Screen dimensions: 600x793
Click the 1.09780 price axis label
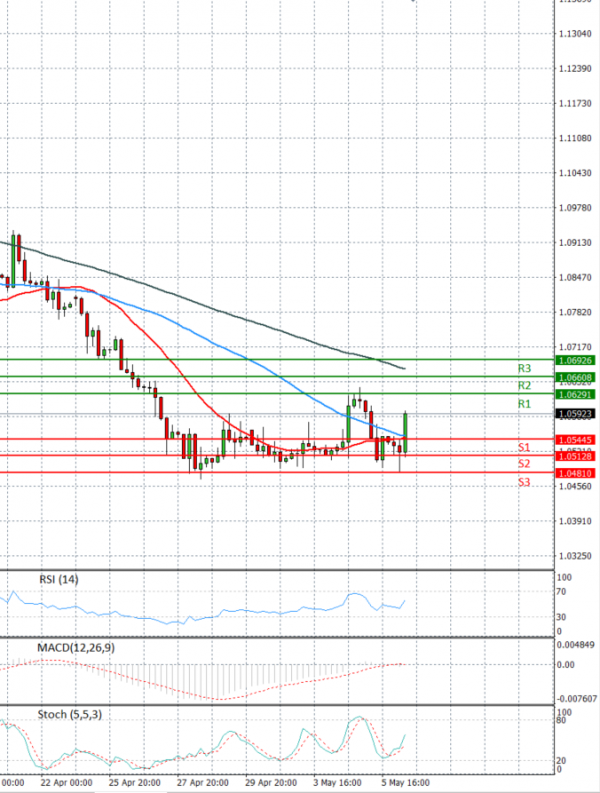pos(575,208)
